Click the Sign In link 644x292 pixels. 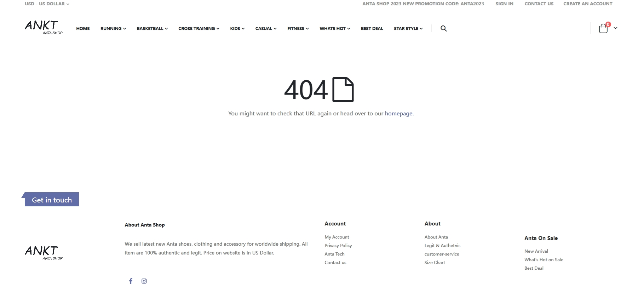(x=504, y=4)
